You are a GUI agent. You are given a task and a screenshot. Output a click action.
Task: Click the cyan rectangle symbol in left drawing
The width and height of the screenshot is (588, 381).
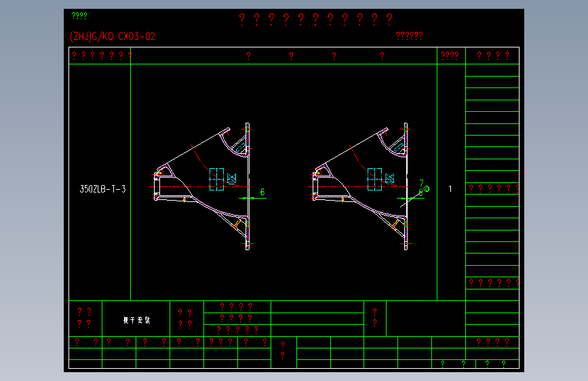coord(217,179)
